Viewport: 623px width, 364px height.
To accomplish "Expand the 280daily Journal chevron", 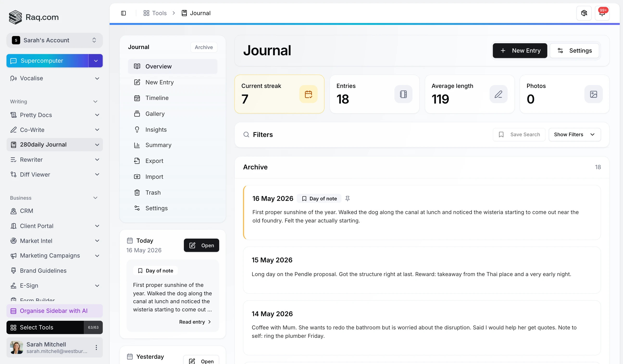I will pyautogui.click(x=97, y=145).
